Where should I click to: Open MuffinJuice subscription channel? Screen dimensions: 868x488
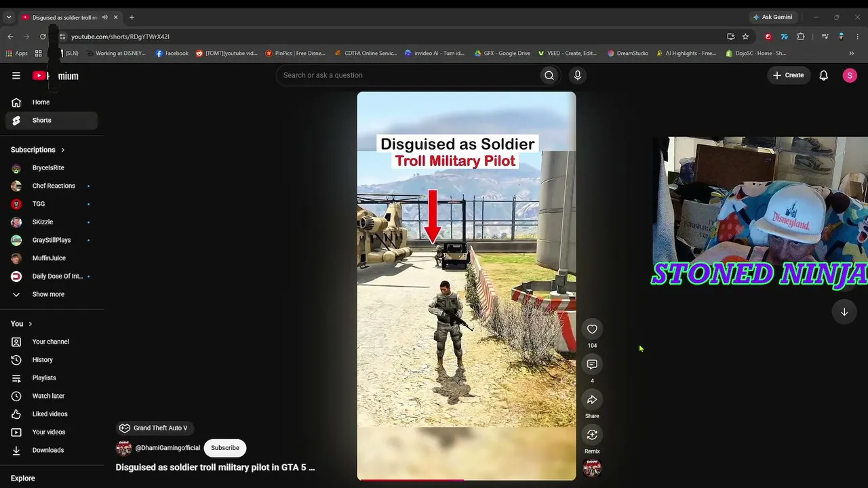point(52,258)
